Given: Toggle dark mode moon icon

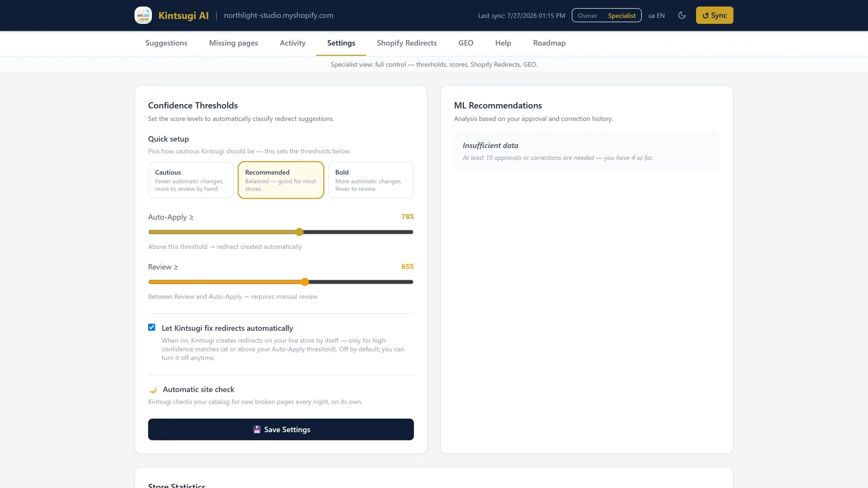Looking at the screenshot, I should (682, 15).
